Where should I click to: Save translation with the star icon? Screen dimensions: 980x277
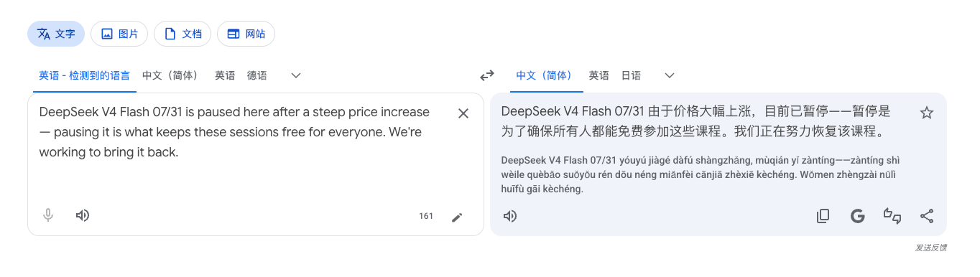point(927,113)
